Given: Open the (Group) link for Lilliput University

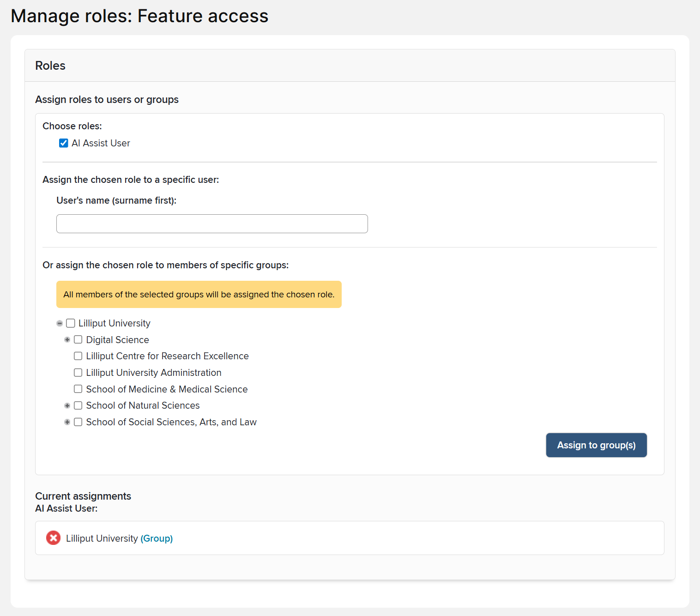Looking at the screenshot, I should click(157, 538).
